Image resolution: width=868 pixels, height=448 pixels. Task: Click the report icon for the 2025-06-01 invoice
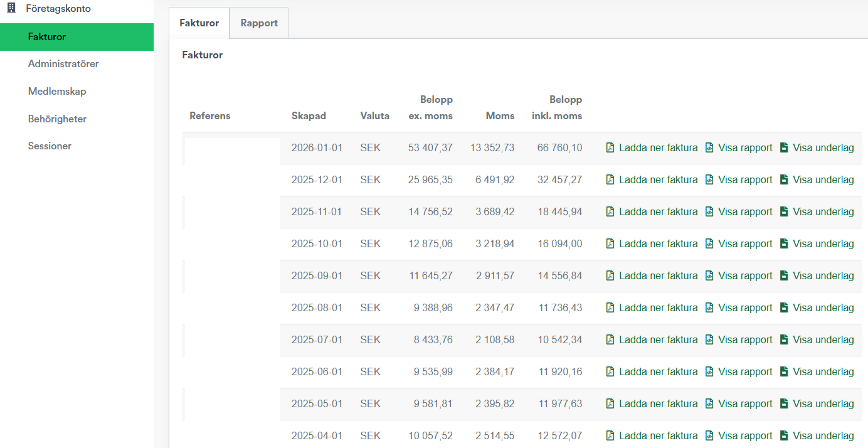click(x=709, y=372)
